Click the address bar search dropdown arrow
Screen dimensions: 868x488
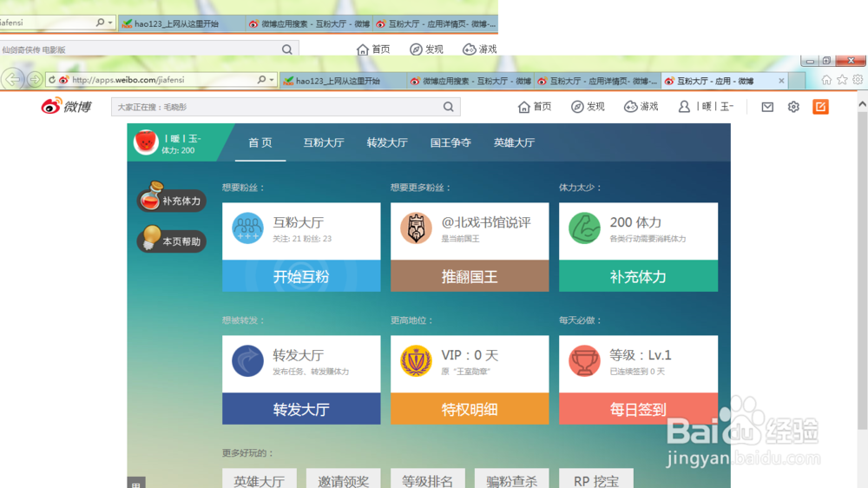coord(272,80)
